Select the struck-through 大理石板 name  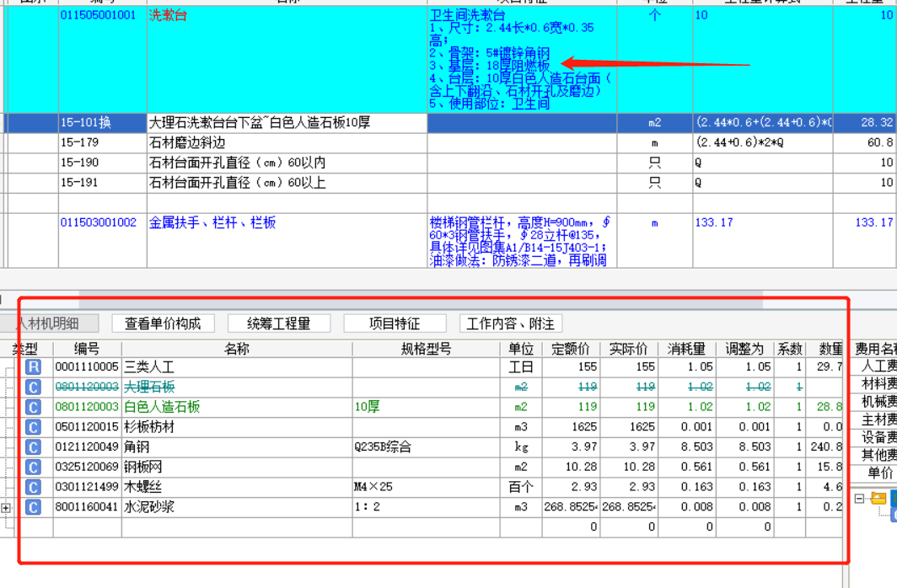pos(149,387)
